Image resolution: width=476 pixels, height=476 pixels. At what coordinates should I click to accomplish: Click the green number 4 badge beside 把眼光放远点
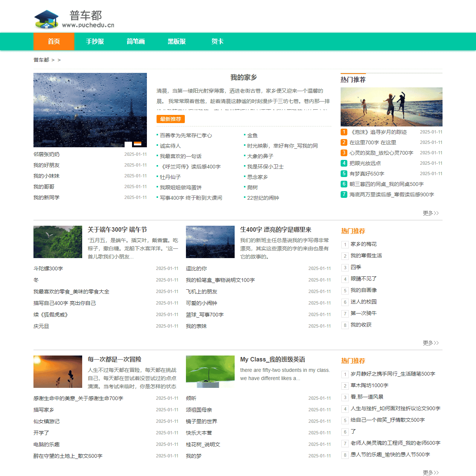click(x=344, y=163)
